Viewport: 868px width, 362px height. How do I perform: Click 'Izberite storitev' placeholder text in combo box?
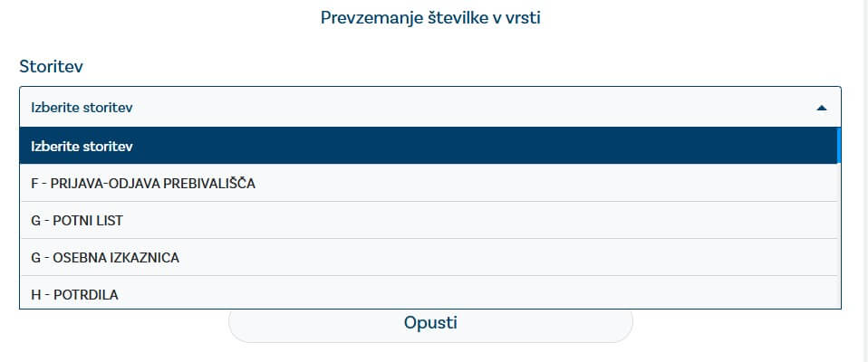tap(82, 108)
